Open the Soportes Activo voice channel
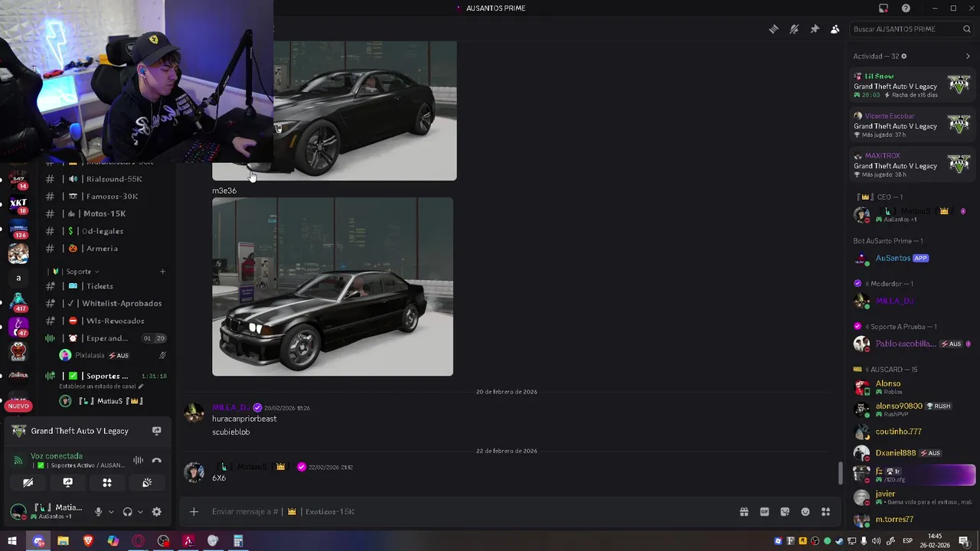The image size is (980, 551). [106, 376]
